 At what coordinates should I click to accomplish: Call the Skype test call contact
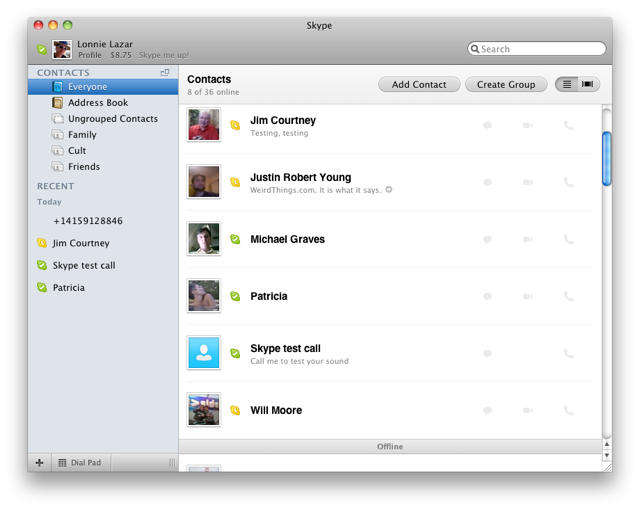coord(568,354)
